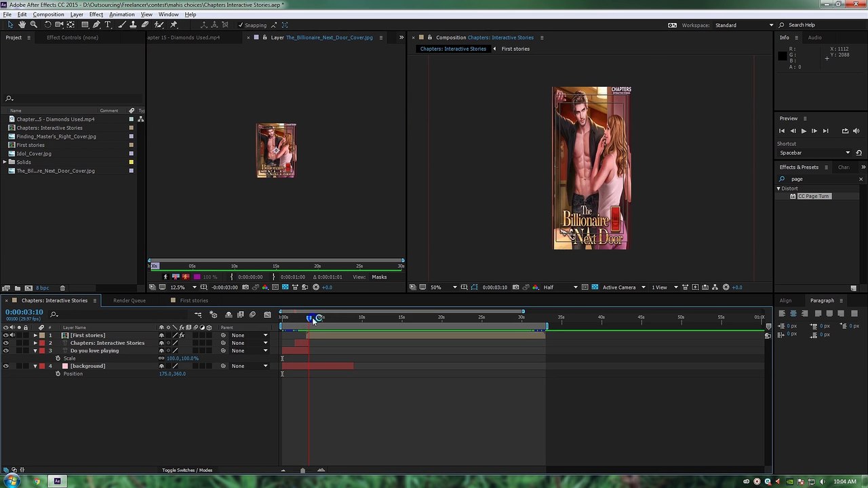Select the Puppet Pin tool
This screenshot has height=488, width=868.
pos(174,25)
